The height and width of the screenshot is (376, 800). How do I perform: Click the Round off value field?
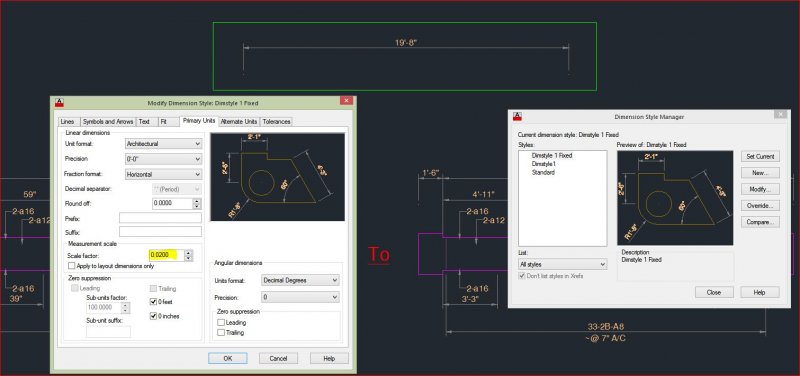172,204
